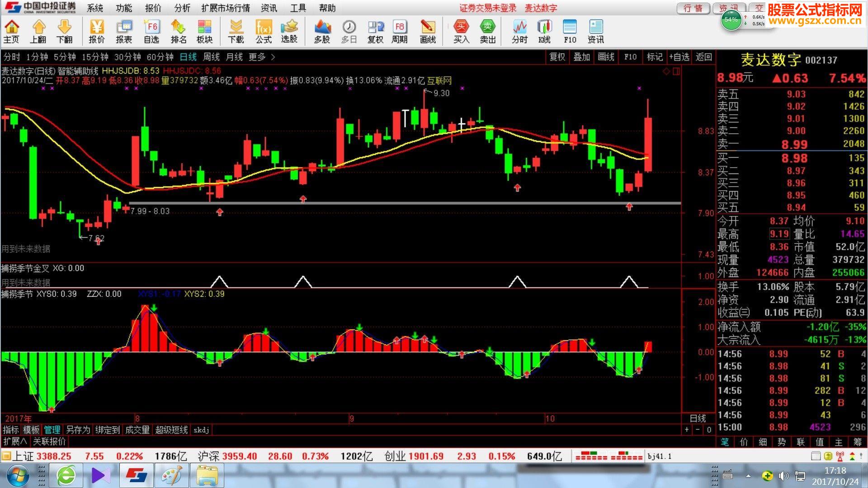The height and width of the screenshot is (488, 868).
Task: Expand the 扩展∧ panel
Action: pyautogui.click(x=15, y=441)
